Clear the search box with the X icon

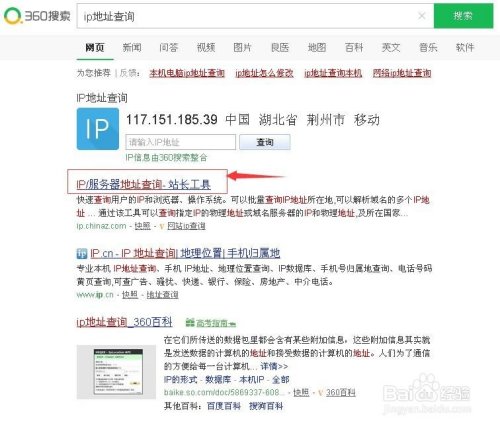coord(422,16)
